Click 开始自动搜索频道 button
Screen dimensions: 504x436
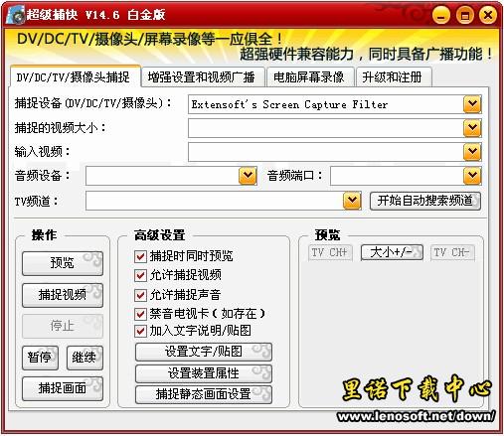425,201
